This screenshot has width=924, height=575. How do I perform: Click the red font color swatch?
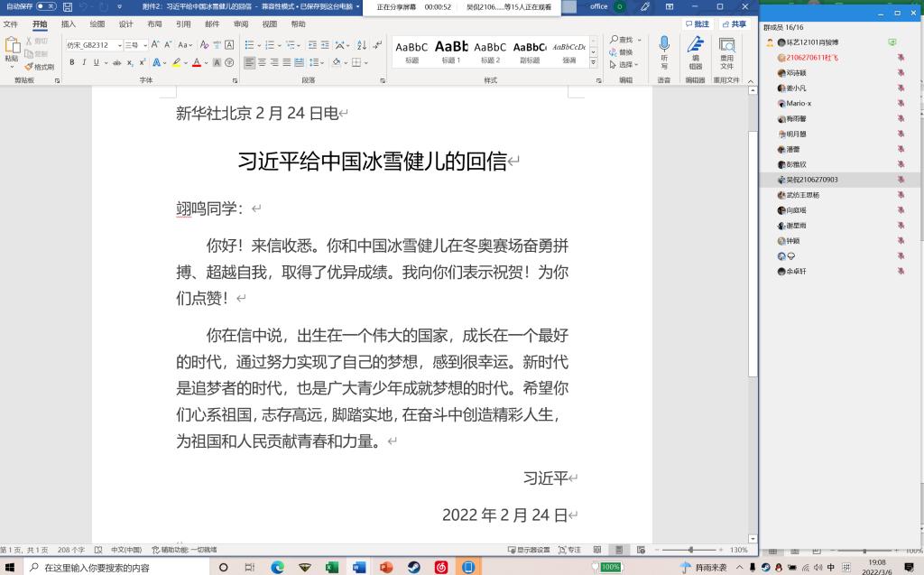[x=199, y=62]
